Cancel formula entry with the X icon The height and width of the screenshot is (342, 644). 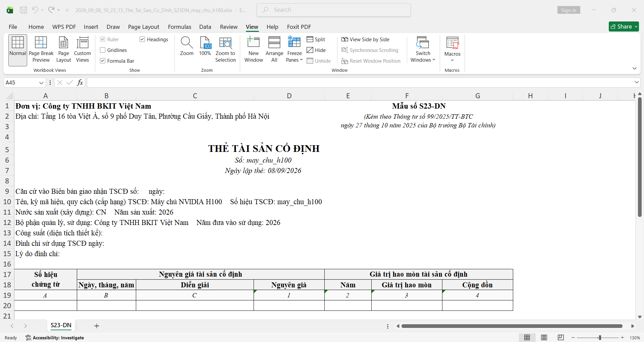point(60,82)
